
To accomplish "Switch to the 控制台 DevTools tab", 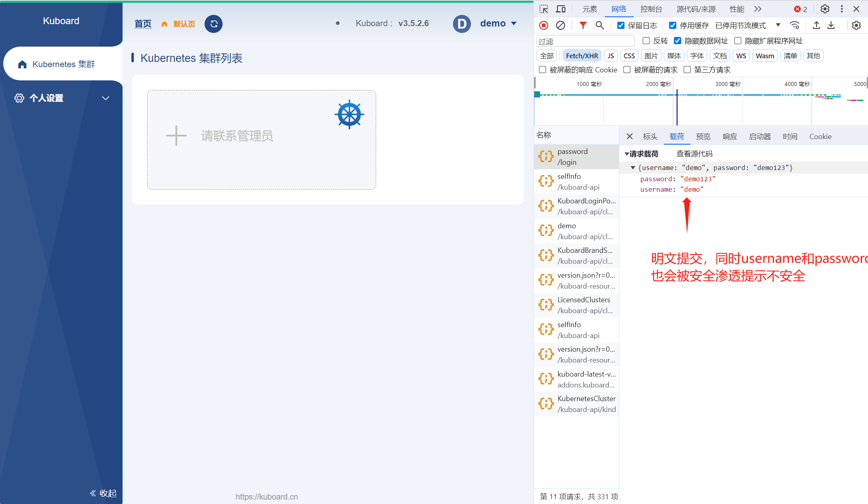I will tap(651, 9).
